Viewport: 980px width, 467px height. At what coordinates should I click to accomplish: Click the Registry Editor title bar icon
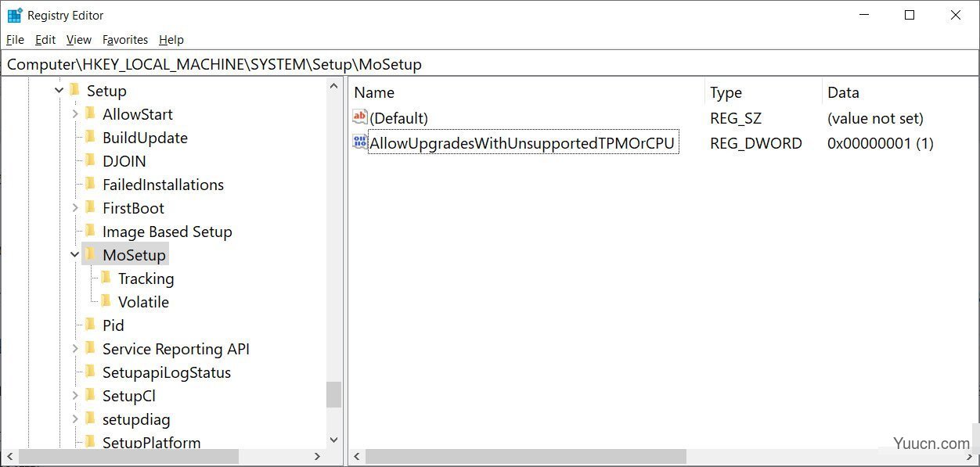[15, 15]
